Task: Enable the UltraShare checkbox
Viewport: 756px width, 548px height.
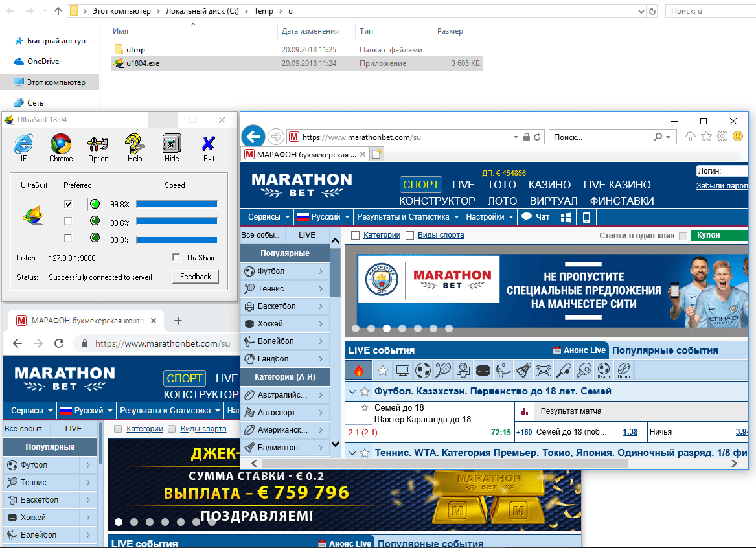Action: 176,258
